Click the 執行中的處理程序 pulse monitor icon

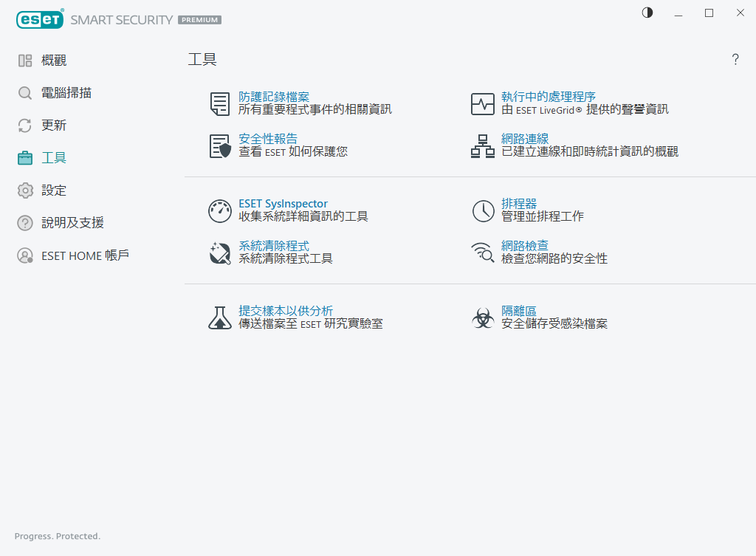pyautogui.click(x=483, y=103)
